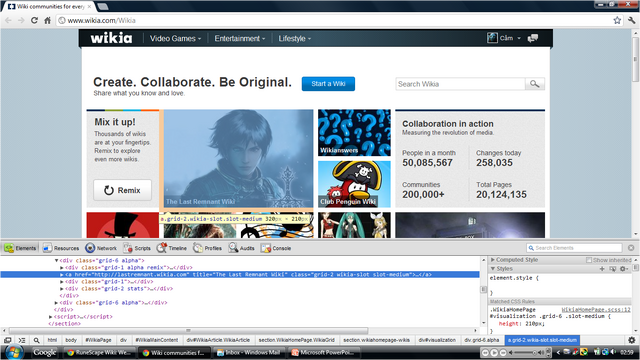Click the browser forward arrow
Screen dimensions: 640x360
[21, 20]
